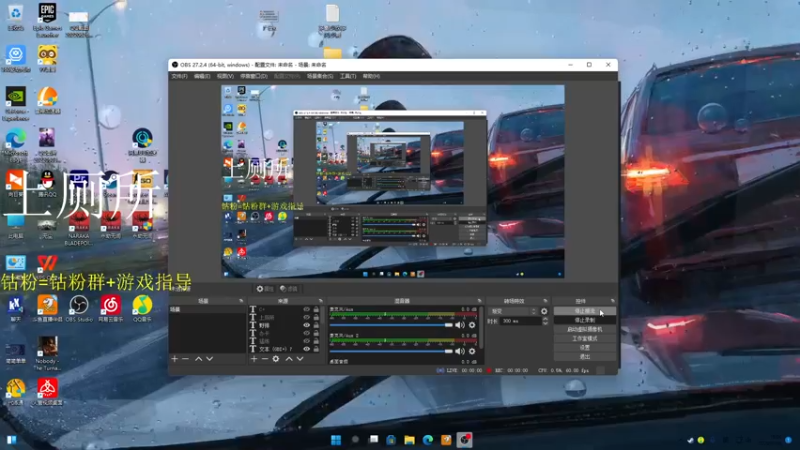
Task: Click the transition duration stepper arrows
Action: pyautogui.click(x=545, y=321)
